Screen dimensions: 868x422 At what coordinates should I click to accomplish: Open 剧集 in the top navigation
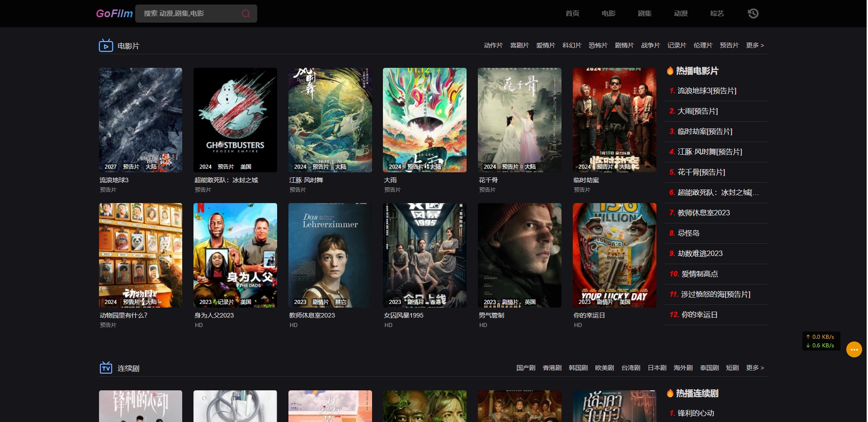tap(645, 14)
